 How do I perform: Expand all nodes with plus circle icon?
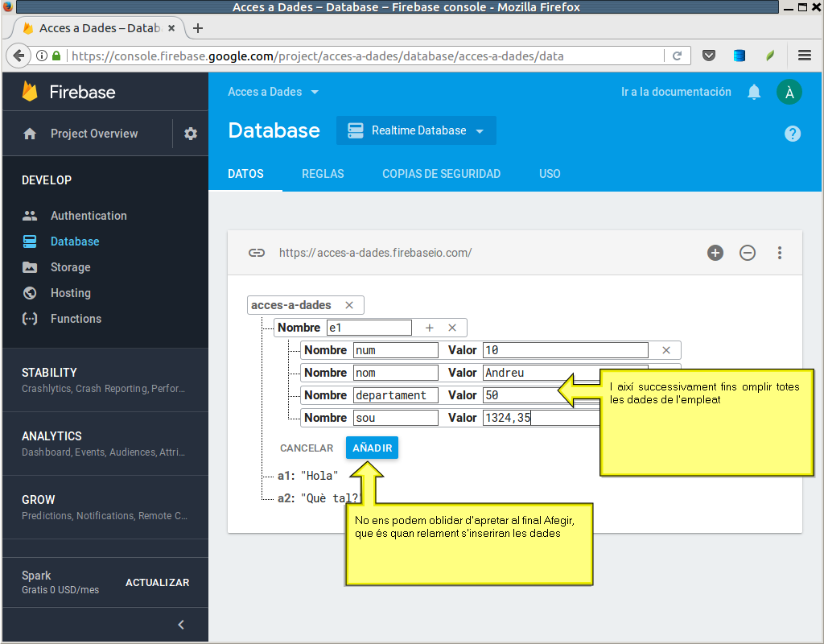pyautogui.click(x=715, y=253)
